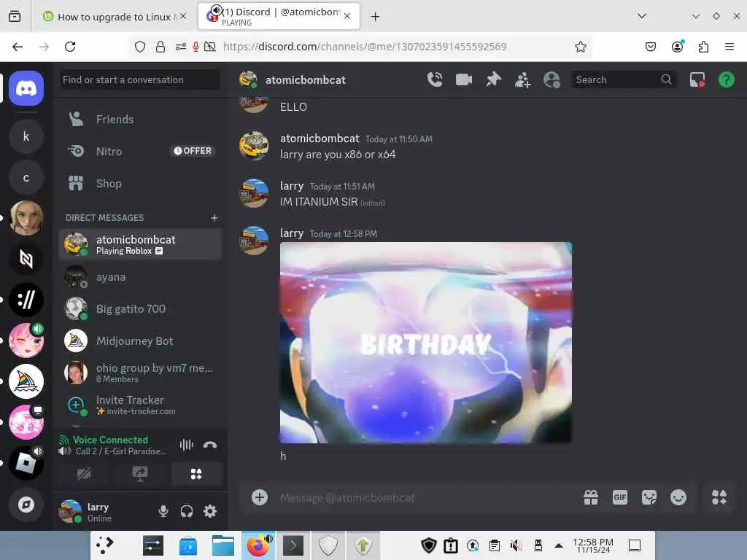Mute larry's microphone
The image size is (747, 560).
(163, 511)
